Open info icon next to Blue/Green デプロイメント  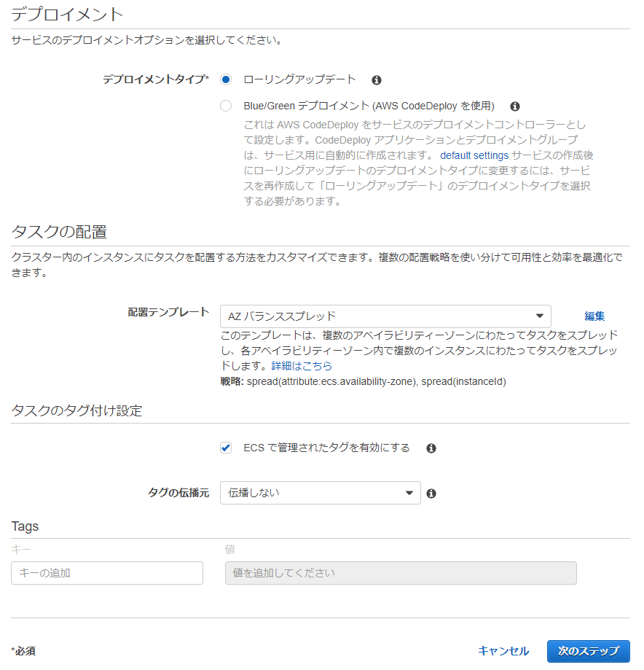coord(515,106)
